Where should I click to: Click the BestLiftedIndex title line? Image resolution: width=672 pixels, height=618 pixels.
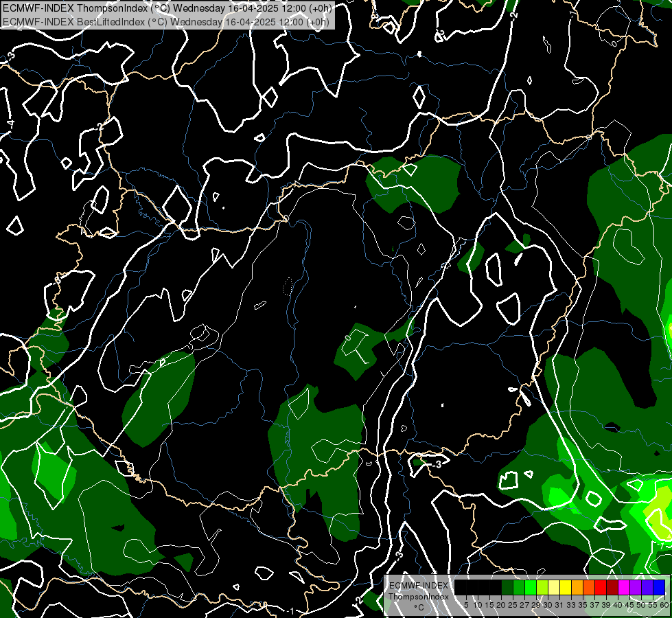click(166, 21)
